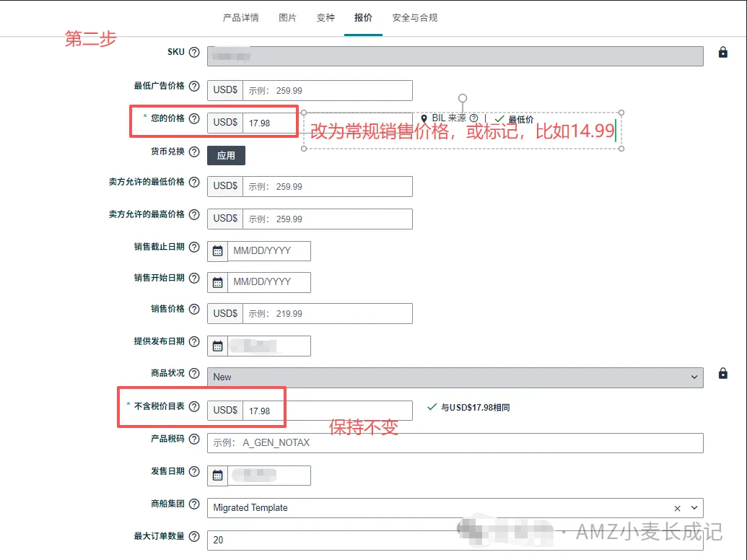747x560 pixels.
Task: Open help icon for 销售价格
Action: click(x=194, y=309)
